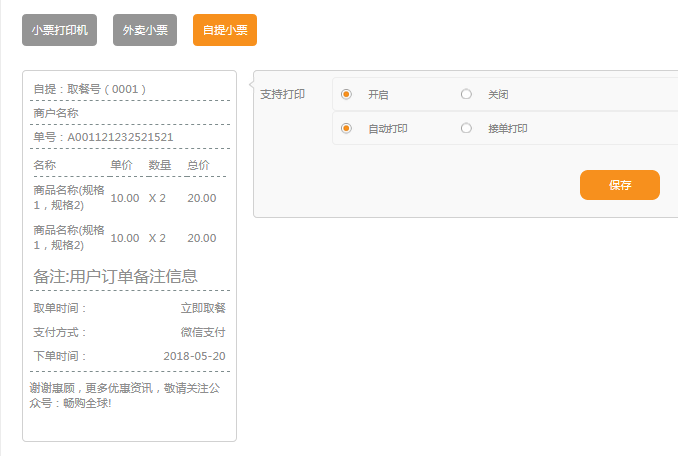The height and width of the screenshot is (456, 678).
Task: Click the 支持打印 setting label
Action: click(282, 94)
